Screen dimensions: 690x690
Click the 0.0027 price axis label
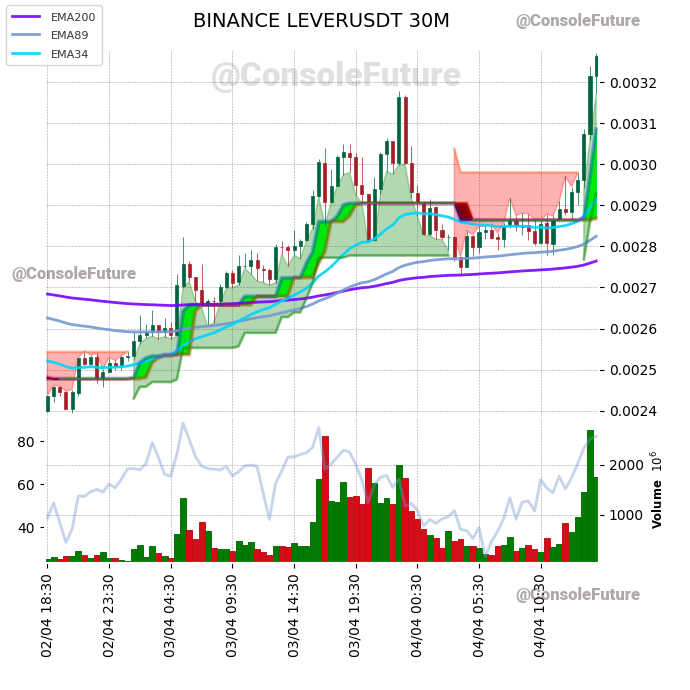[633, 288]
